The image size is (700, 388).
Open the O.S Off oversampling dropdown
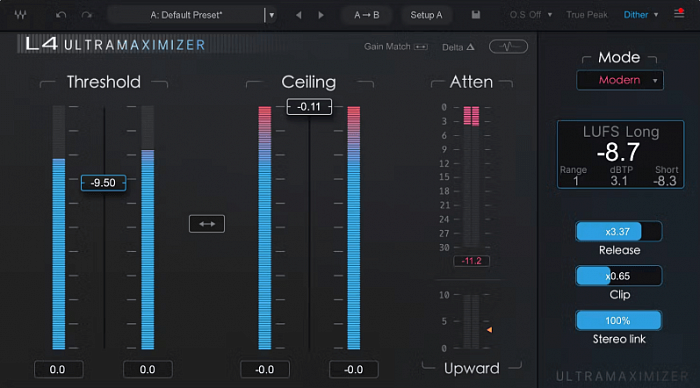531,15
